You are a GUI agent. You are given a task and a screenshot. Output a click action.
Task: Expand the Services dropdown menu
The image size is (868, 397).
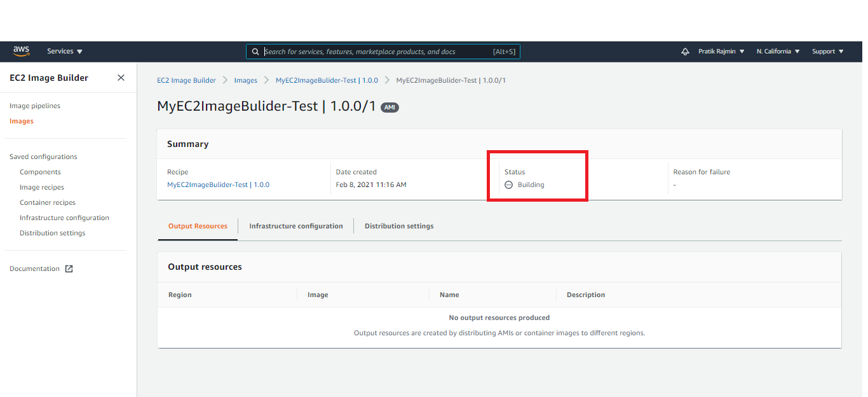pyautogui.click(x=65, y=52)
